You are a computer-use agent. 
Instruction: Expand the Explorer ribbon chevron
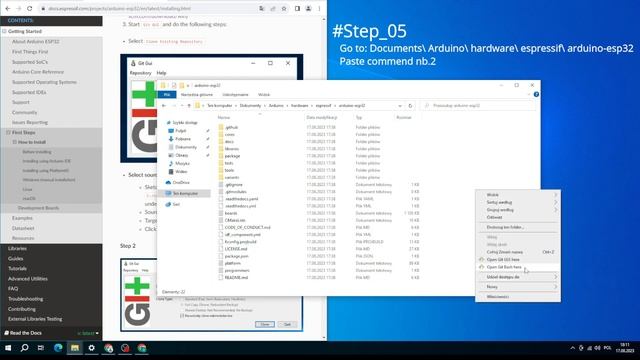click(529, 94)
